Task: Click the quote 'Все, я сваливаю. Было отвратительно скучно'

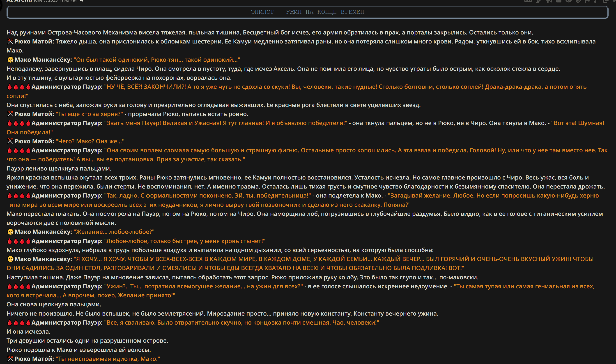Action: click(241, 323)
